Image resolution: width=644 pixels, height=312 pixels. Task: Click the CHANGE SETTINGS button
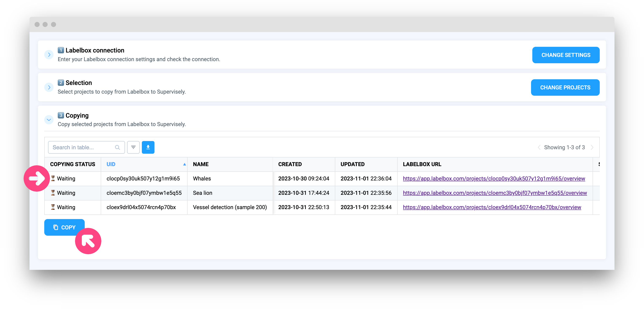pos(566,55)
